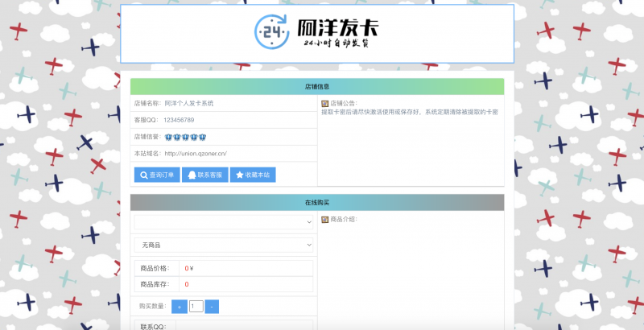The height and width of the screenshot is (330, 644).
Task: Open the empty product category dropdown
Action: 224,221
